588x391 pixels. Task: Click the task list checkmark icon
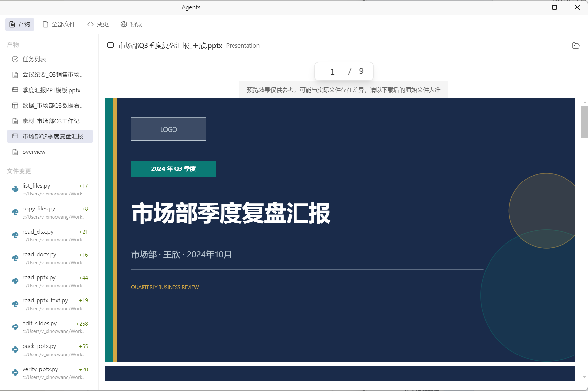15,59
